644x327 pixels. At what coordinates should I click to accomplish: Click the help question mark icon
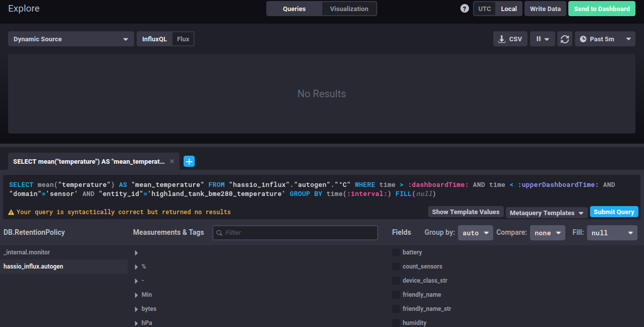[464, 9]
